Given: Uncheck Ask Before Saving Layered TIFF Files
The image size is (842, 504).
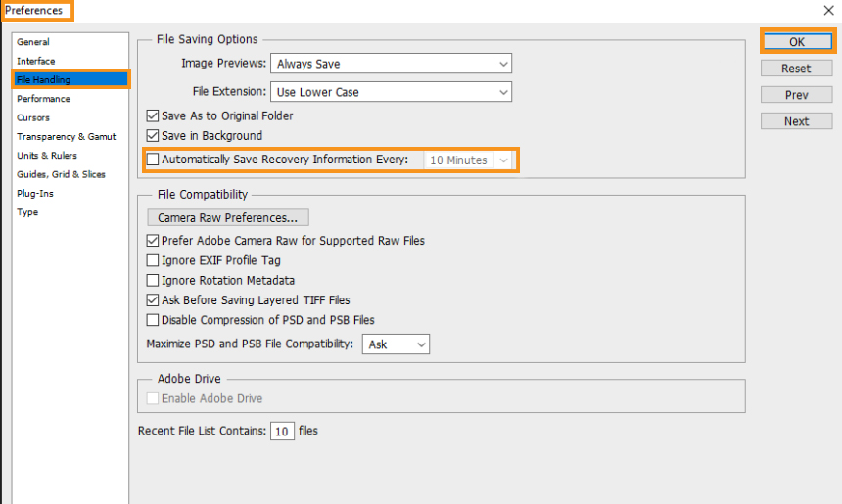Looking at the screenshot, I should pos(153,300).
